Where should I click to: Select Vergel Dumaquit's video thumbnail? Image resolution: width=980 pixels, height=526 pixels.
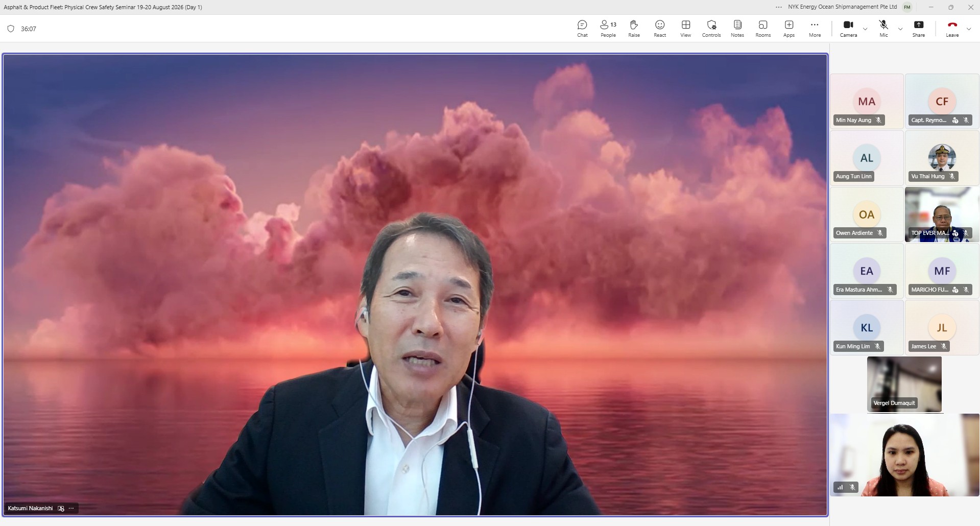point(904,384)
